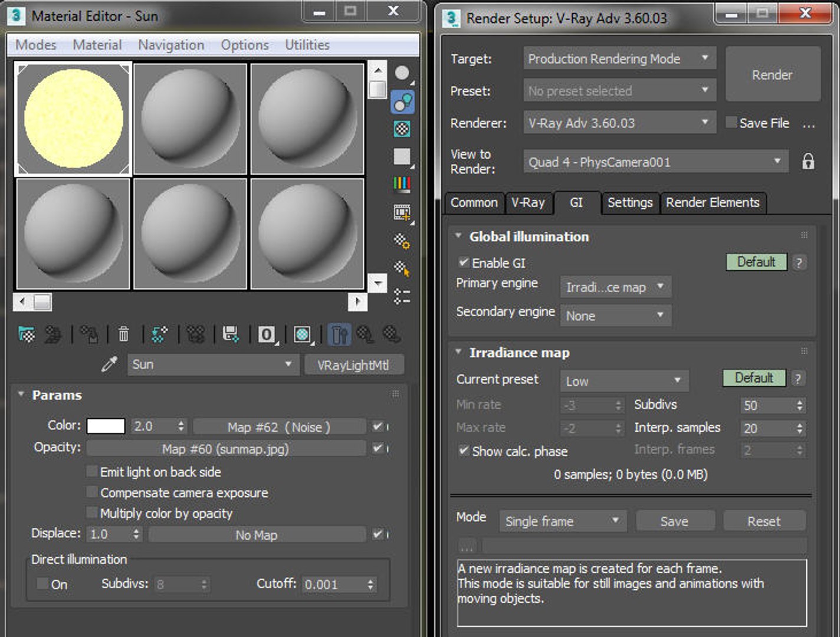840x637 pixels.
Task: Switch to the V-Ray tab
Action: point(529,203)
